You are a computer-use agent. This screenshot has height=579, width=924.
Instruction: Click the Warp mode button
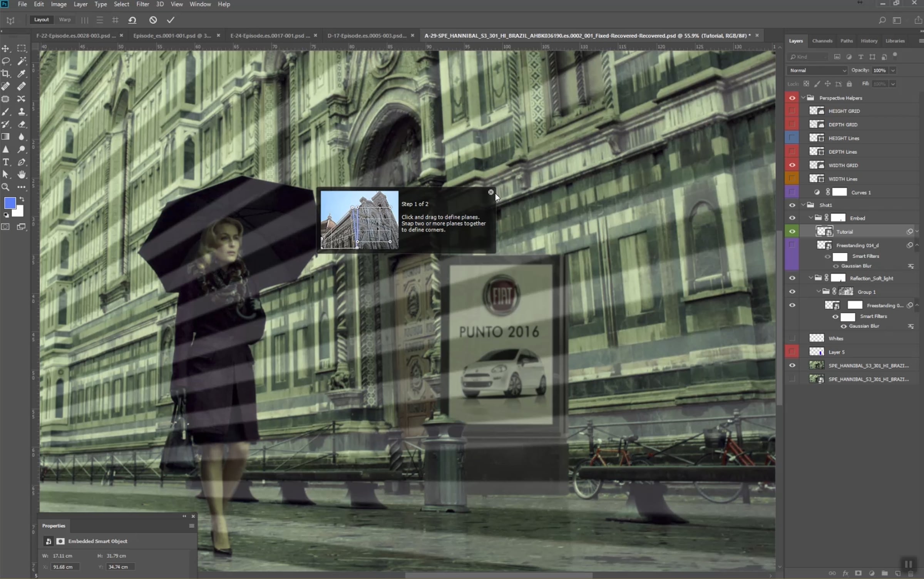(x=65, y=20)
